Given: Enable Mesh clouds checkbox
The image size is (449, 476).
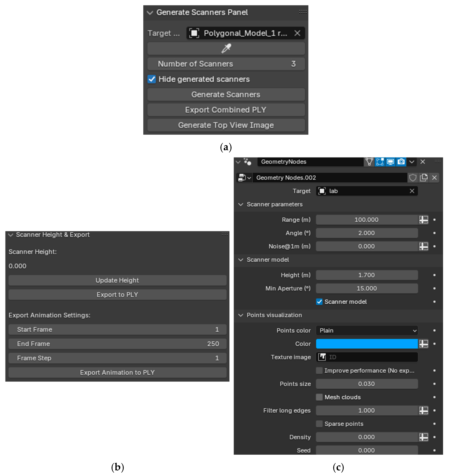Looking at the screenshot, I should (x=319, y=397).
